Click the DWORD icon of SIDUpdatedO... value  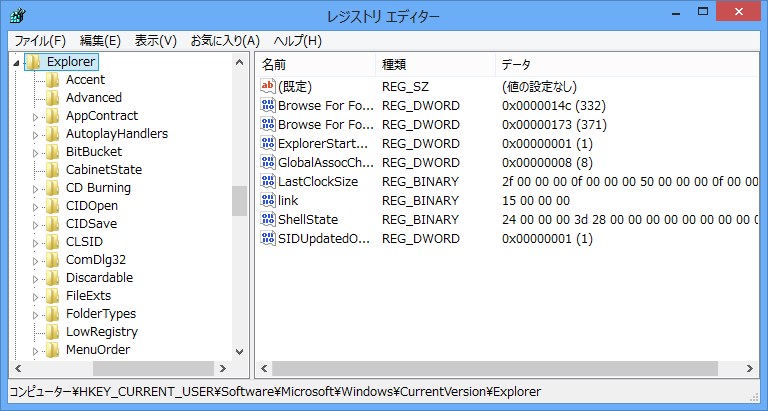pos(268,239)
